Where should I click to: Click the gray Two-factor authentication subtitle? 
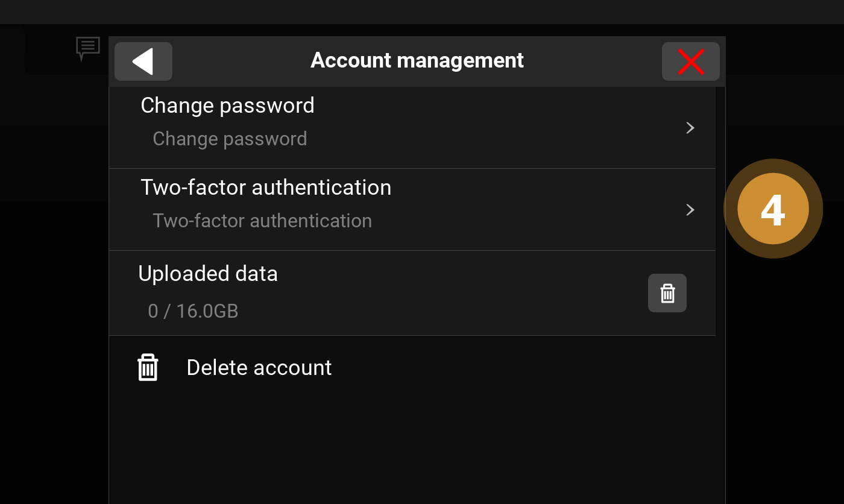point(262,221)
